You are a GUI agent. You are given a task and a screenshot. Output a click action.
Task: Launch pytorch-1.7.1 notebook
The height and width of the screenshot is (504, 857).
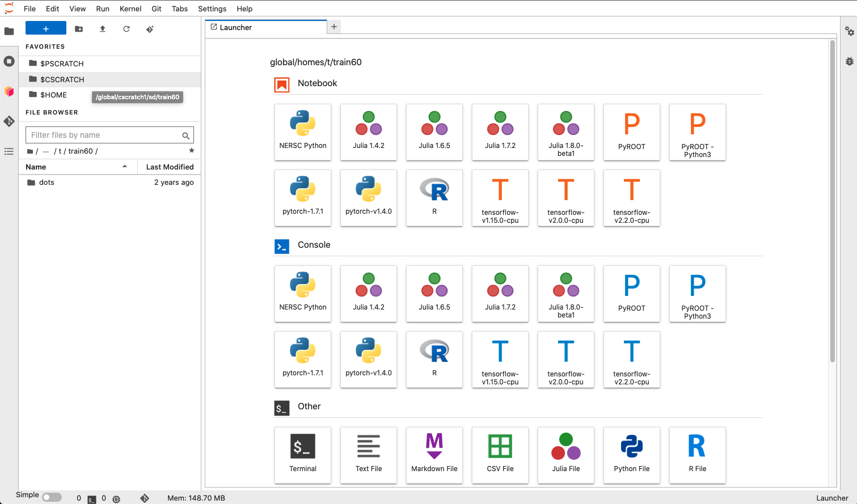tap(303, 198)
